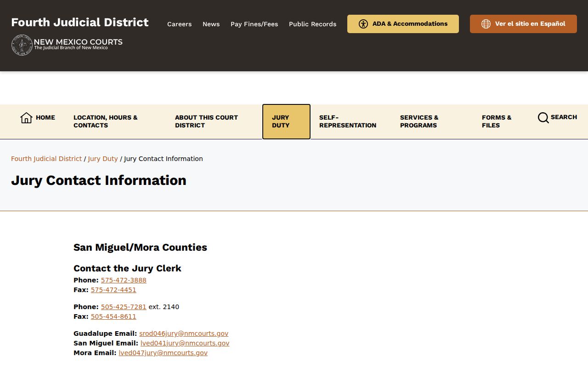Click the home house icon
588x368 pixels.
[x=26, y=118]
